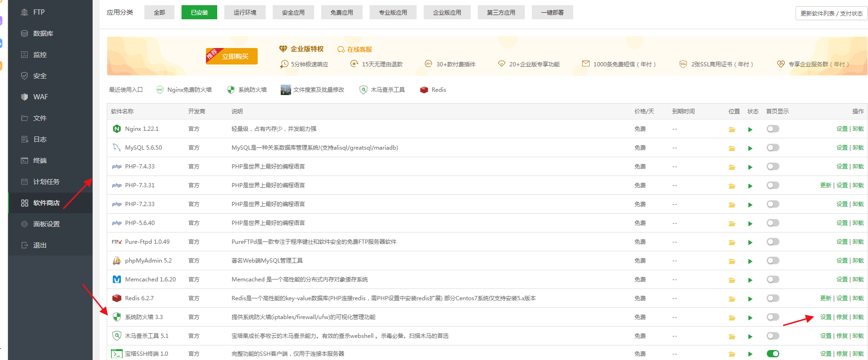
Task: Click status play icon for Nginx 1.22.1
Action: (x=750, y=129)
